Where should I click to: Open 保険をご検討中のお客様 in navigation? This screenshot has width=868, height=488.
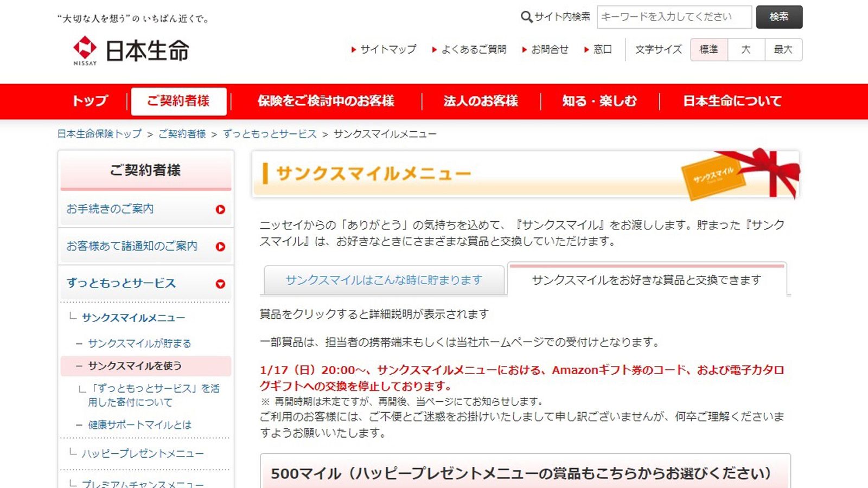pos(326,101)
